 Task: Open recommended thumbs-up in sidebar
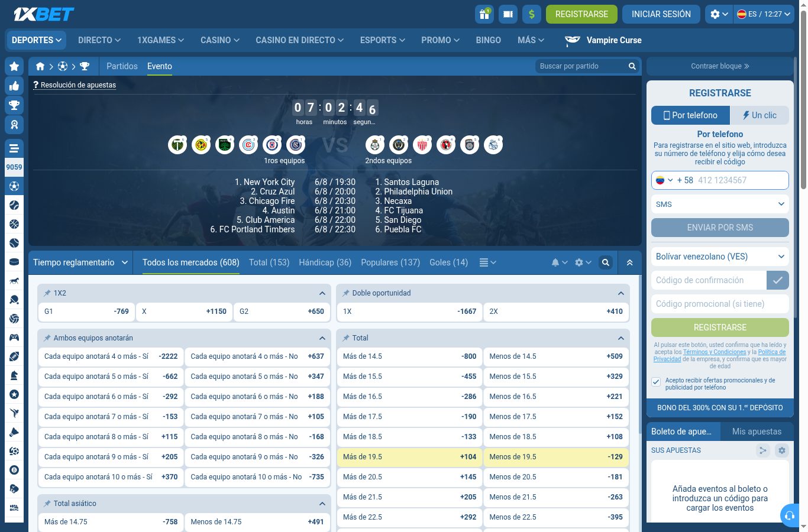(x=14, y=86)
